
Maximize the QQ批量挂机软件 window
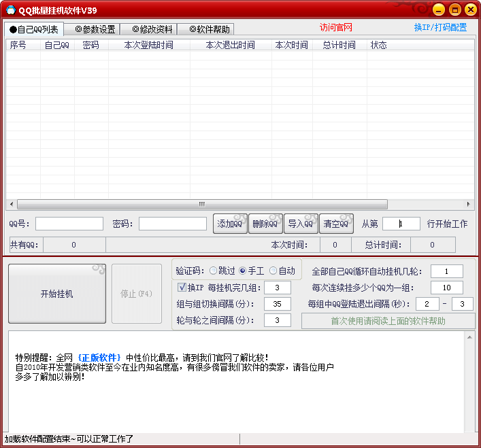455,10
